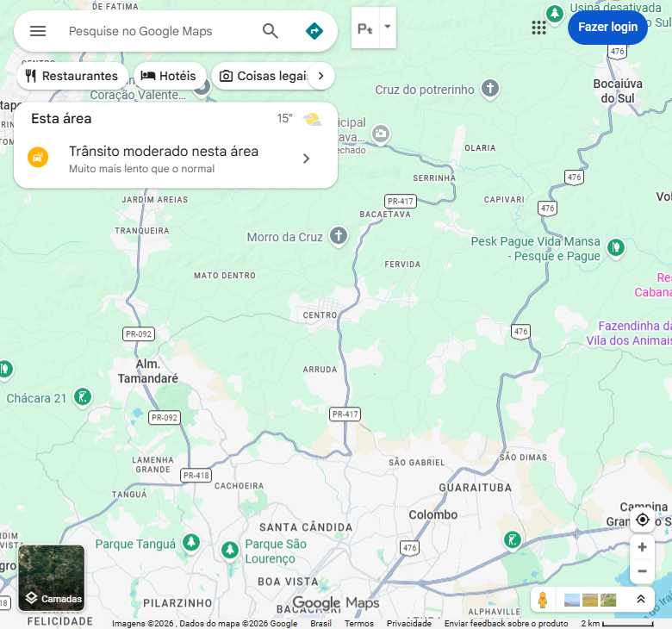This screenshot has width=672, height=629.
Task: Click the SANTA CÂNDIDA neighborhood label
Action: coord(306,527)
